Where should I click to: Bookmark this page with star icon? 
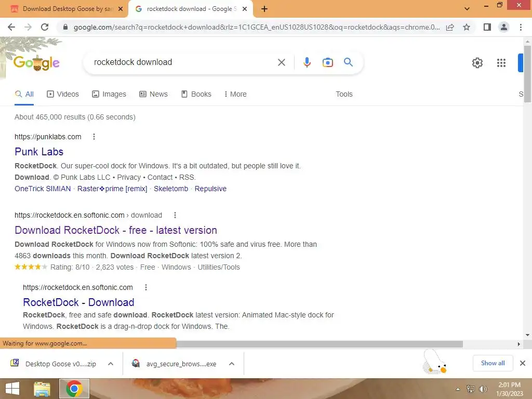(x=467, y=27)
